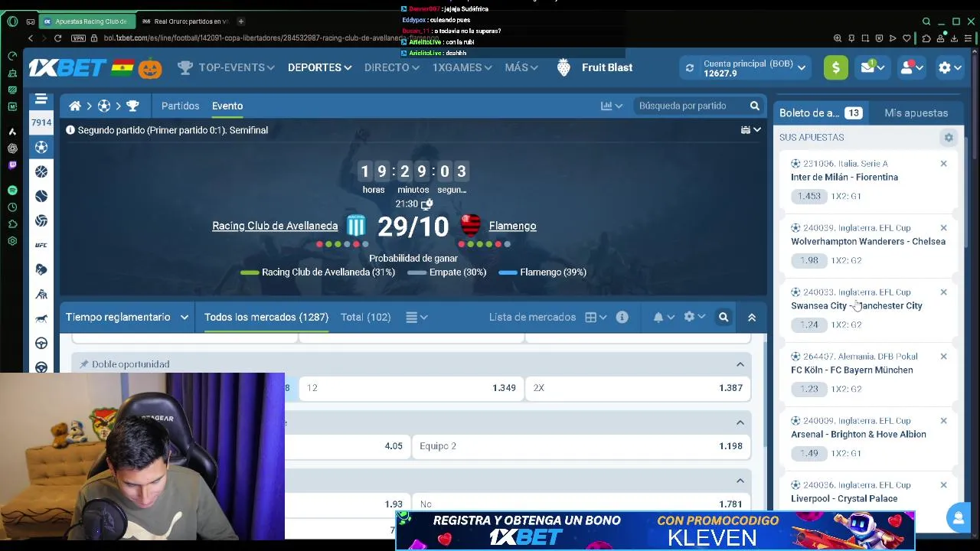Select the Total (102) markets tab
Image resolution: width=980 pixels, height=551 pixels.
tap(365, 317)
